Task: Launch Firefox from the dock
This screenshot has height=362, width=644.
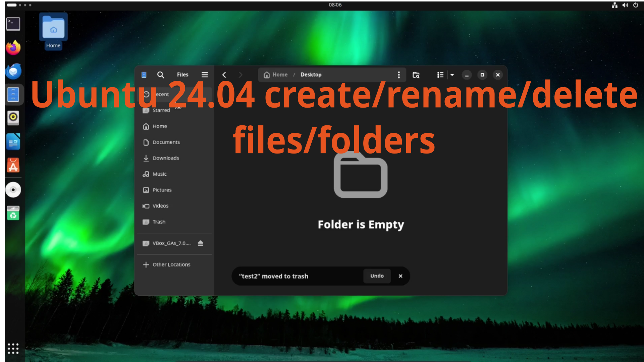Action: pyautogui.click(x=13, y=48)
